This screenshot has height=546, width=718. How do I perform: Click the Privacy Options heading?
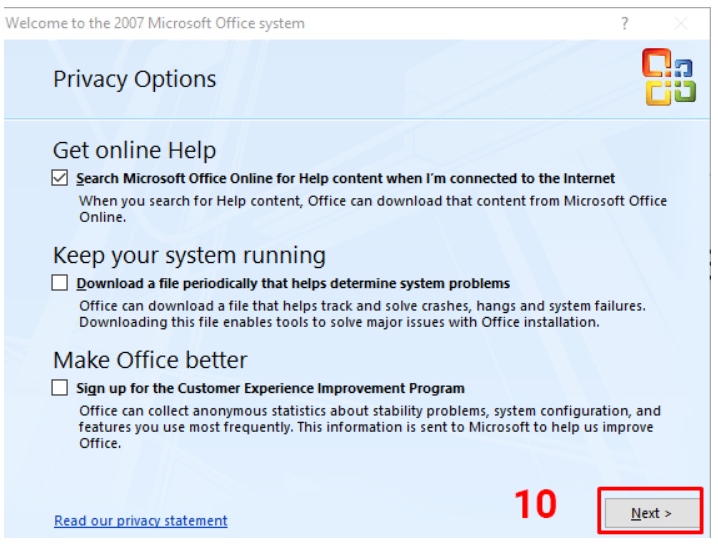point(134,79)
